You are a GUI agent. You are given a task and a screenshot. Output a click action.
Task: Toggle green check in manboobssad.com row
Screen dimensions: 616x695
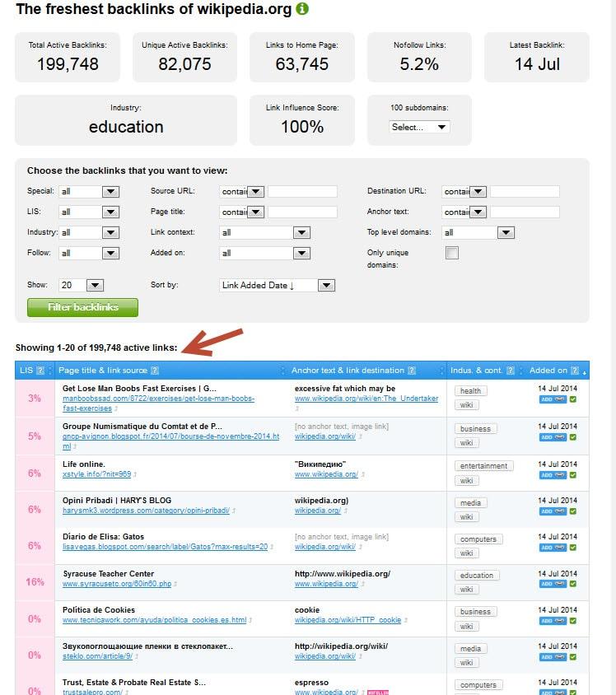click(573, 399)
